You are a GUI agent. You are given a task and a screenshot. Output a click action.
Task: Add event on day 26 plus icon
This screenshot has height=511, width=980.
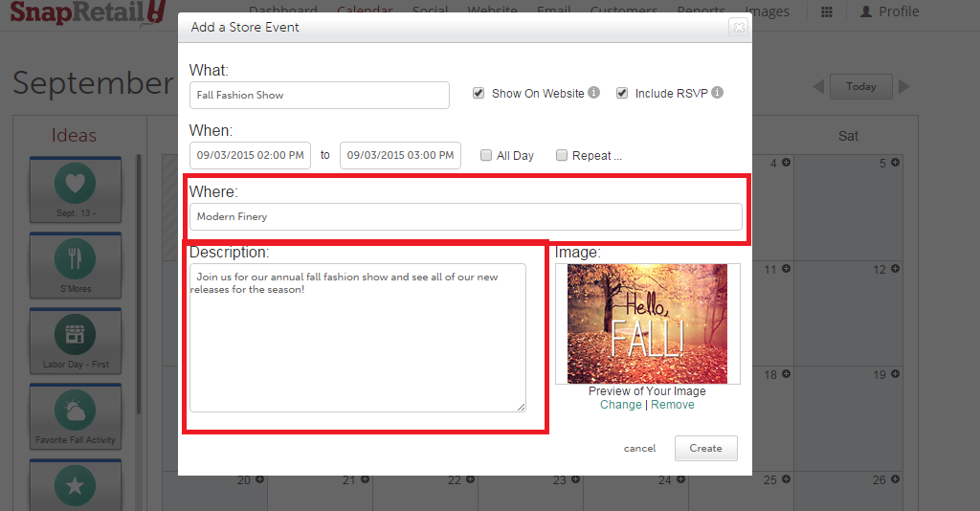click(895, 479)
